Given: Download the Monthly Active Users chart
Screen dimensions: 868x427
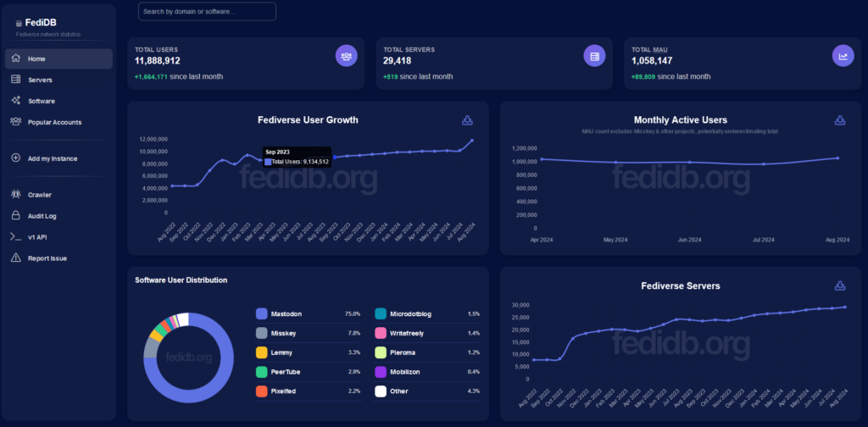Looking at the screenshot, I should (840, 120).
